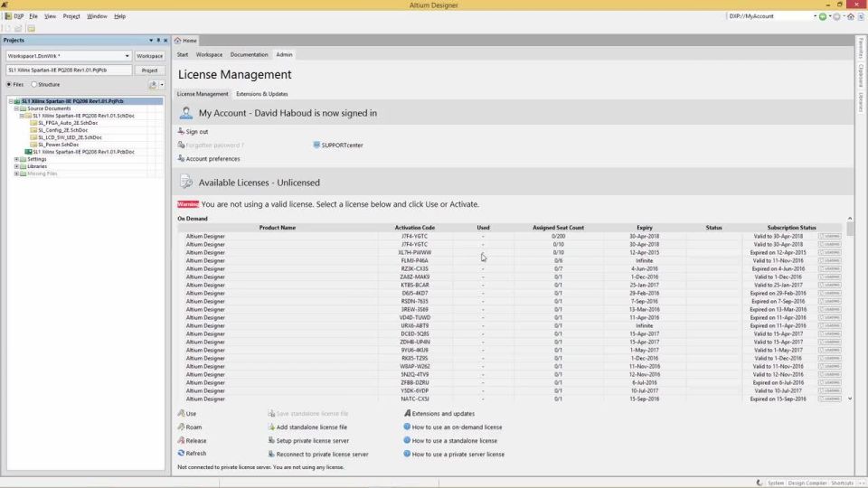Viewport: 868px width, 488px height.
Task: Click Sign out
Action: coord(193,132)
